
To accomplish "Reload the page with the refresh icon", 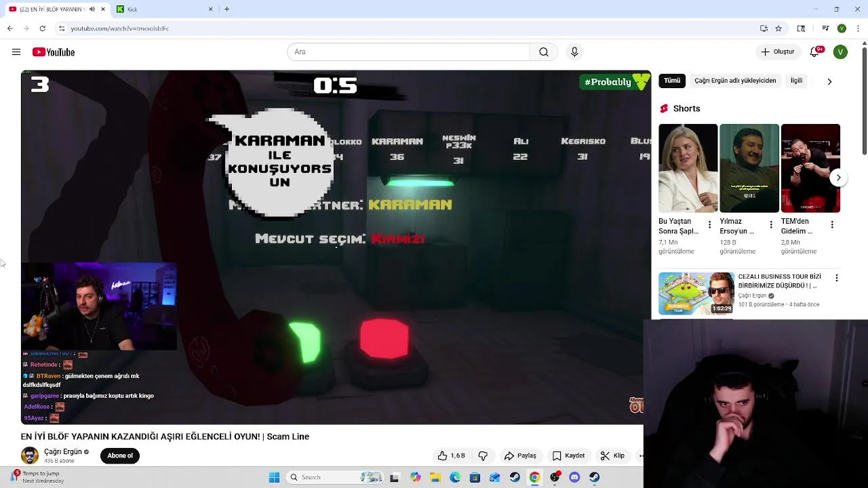I will pos(42,28).
